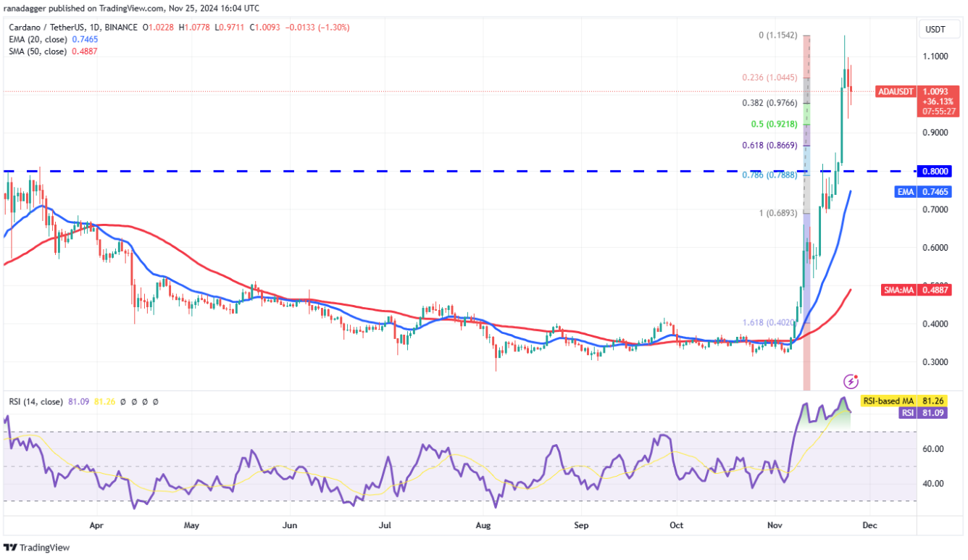Screen dimensions: 968x560
Task: Click the TradingView logo at bottom left
Action: (36, 548)
